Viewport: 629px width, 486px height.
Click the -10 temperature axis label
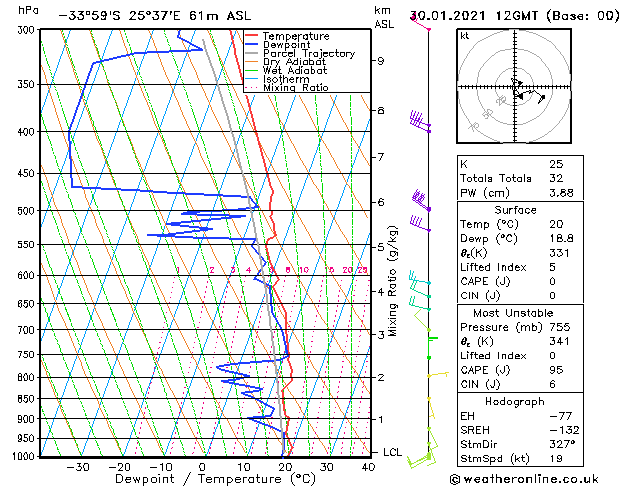point(160,467)
